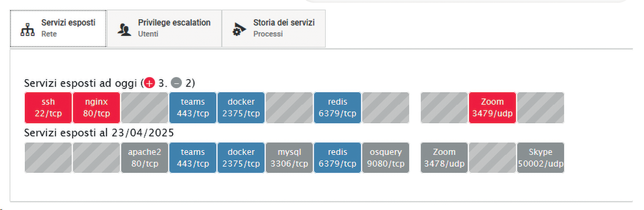
Task: Select the gray Zoom 3478/udp tile
Action: coord(444,158)
